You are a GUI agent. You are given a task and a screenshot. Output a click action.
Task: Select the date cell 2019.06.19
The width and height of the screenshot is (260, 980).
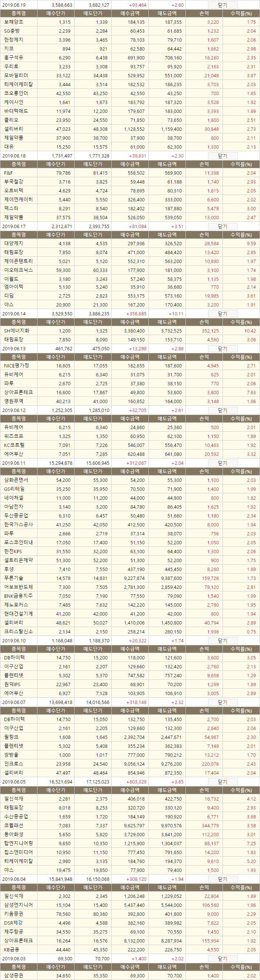pos(14,5)
